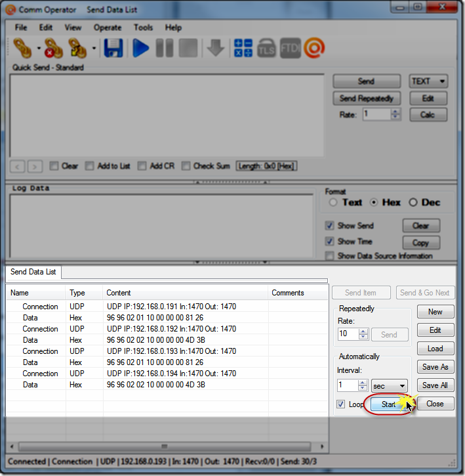Click Edit button in Quick Send panel

click(428, 98)
